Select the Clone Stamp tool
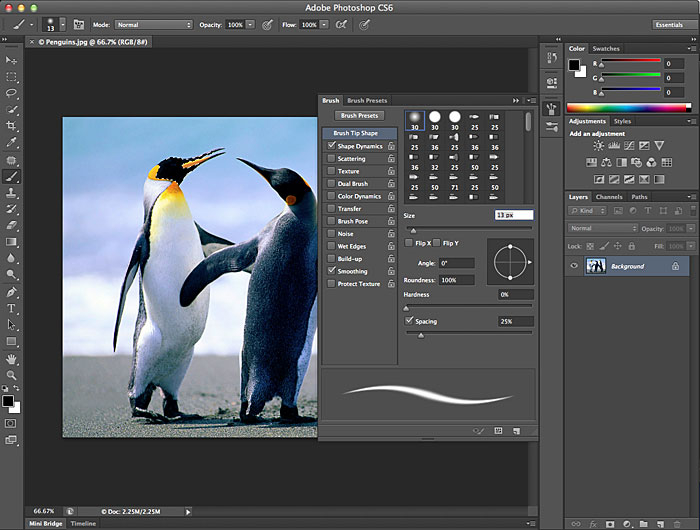The width and height of the screenshot is (700, 530). [12, 192]
